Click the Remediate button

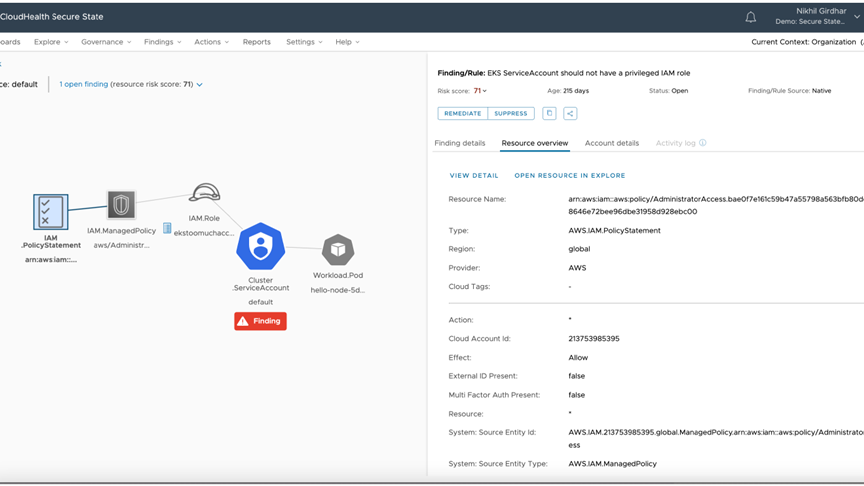462,113
